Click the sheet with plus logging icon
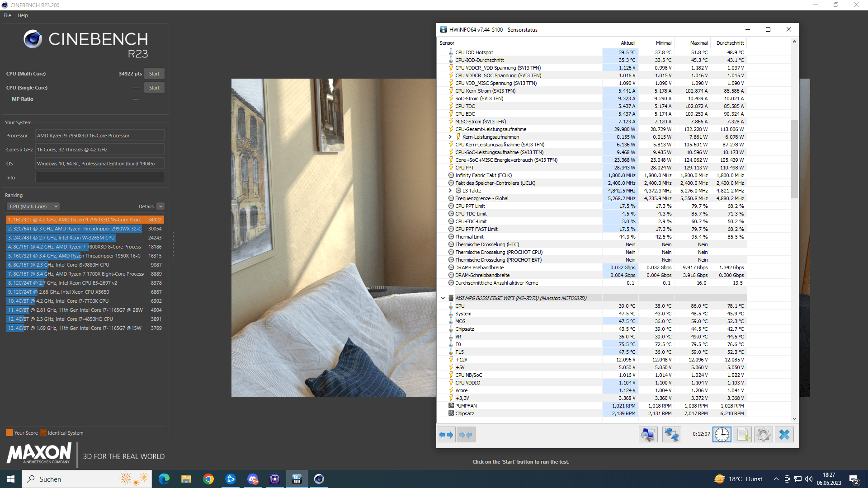The image size is (868, 488). 742,435
